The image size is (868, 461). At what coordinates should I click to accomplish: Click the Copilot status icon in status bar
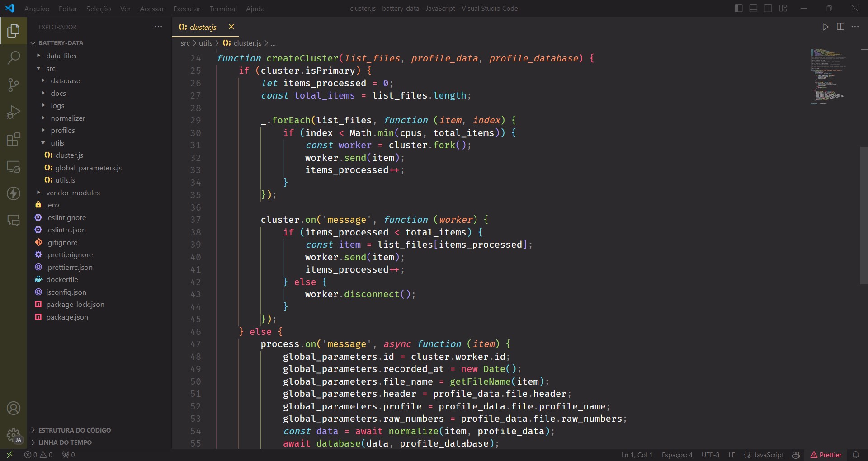tap(796, 455)
